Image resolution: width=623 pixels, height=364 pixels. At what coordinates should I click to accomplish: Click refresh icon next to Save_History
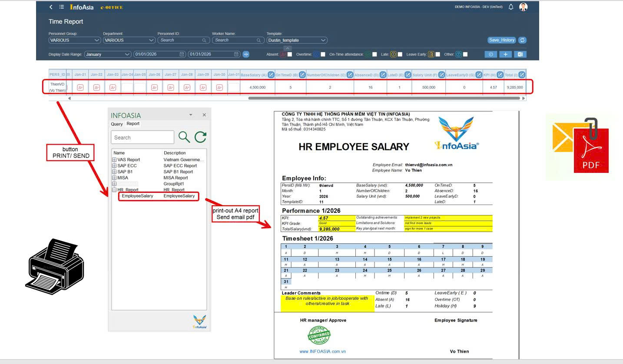point(522,40)
